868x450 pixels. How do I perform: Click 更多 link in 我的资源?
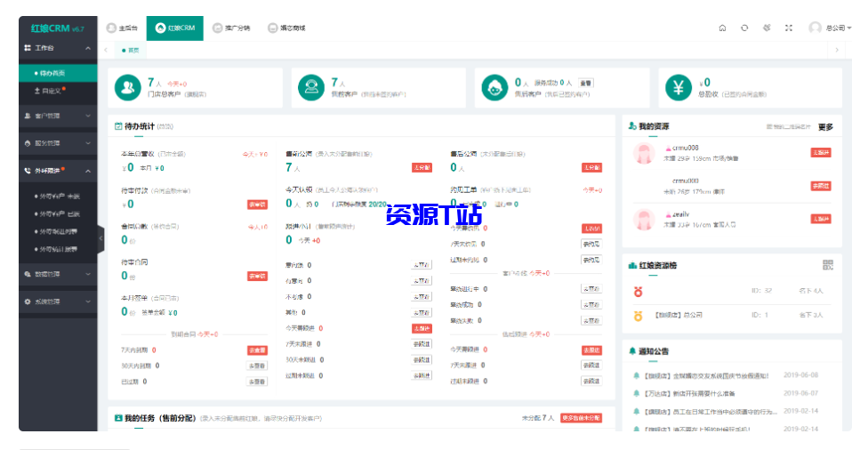[x=825, y=127]
